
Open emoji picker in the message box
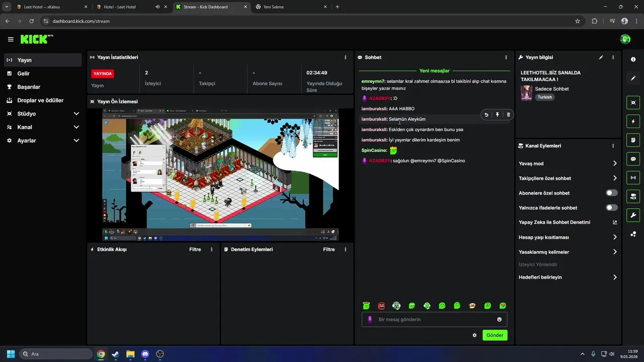tap(499, 319)
